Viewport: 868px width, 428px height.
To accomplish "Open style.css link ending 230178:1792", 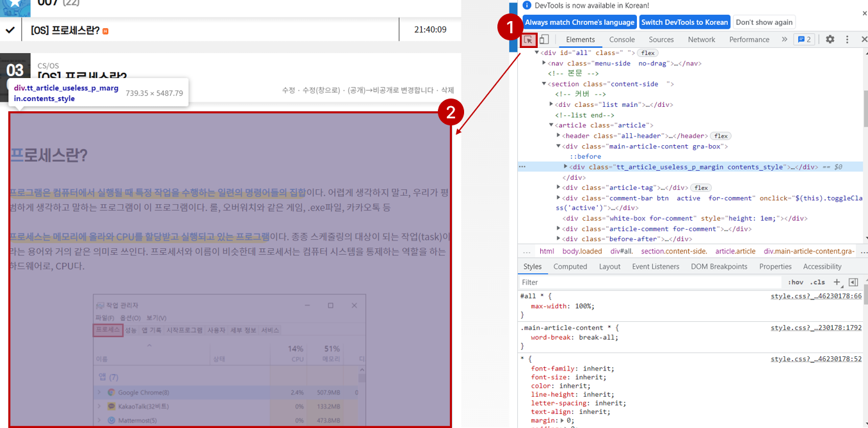I will click(x=816, y=328).
